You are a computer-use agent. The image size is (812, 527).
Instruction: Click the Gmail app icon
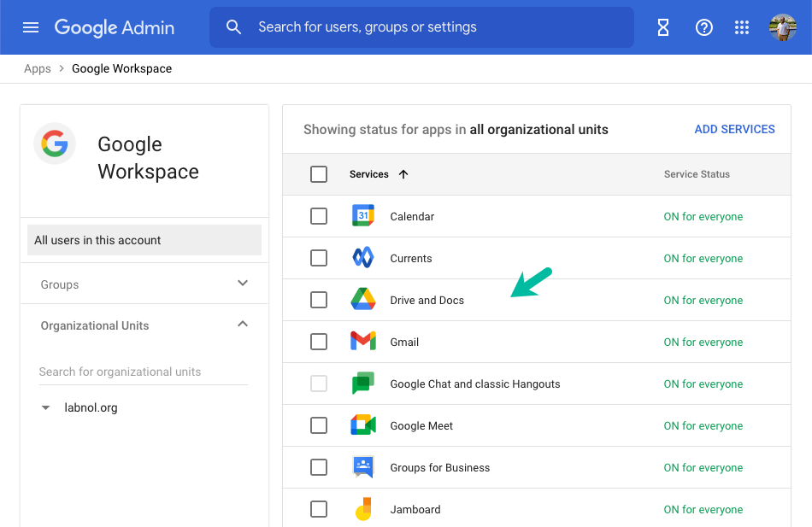pyautogui.click(x=363, y=341)
